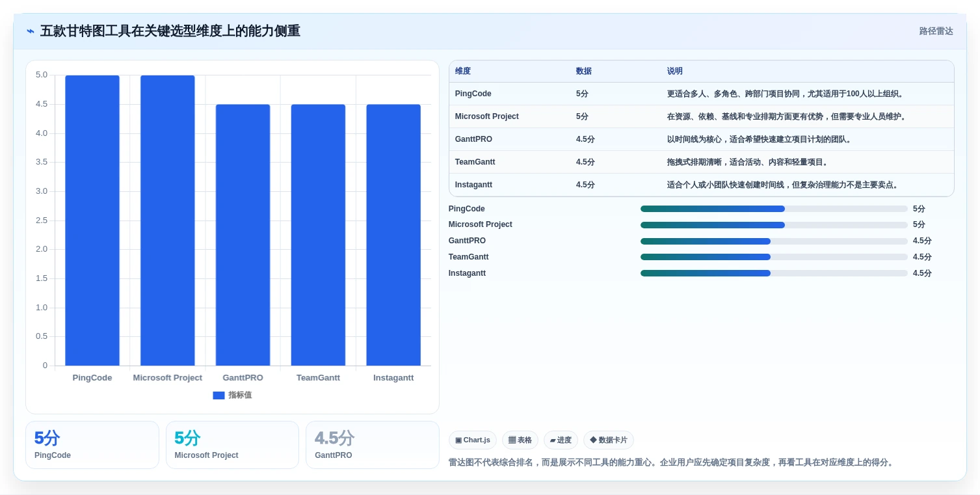Viewport: 980px width, 495px height.
Task: Click TeamGantt cell in the table
Action: click(475, 162)
